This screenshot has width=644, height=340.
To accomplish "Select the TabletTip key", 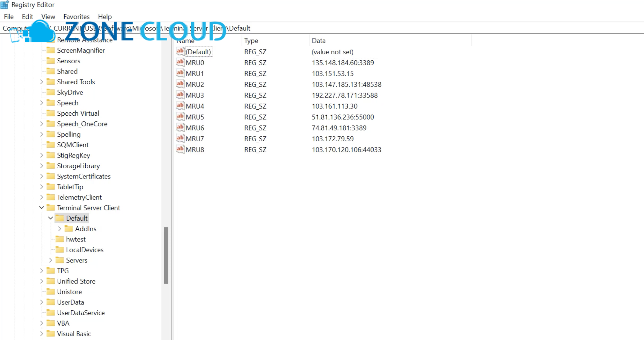I will coord(70,187).
